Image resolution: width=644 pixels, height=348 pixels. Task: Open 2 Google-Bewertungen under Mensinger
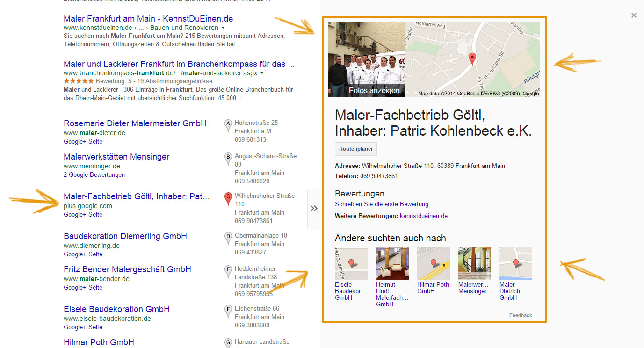click(94, 174)
